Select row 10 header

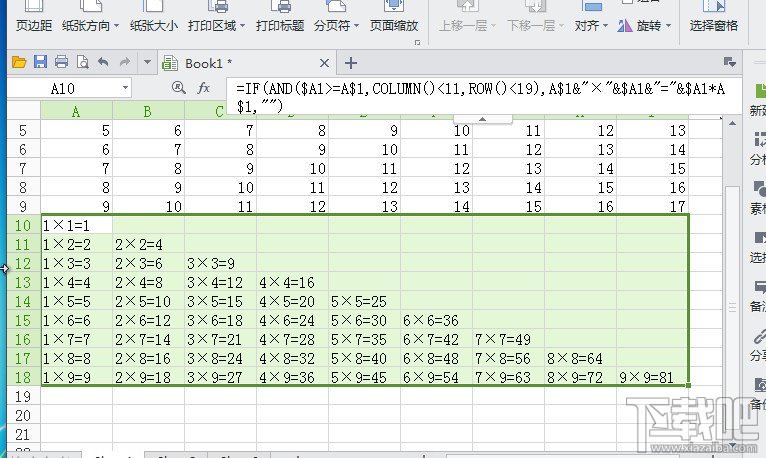pyautogui.click(x=23, y=226)
